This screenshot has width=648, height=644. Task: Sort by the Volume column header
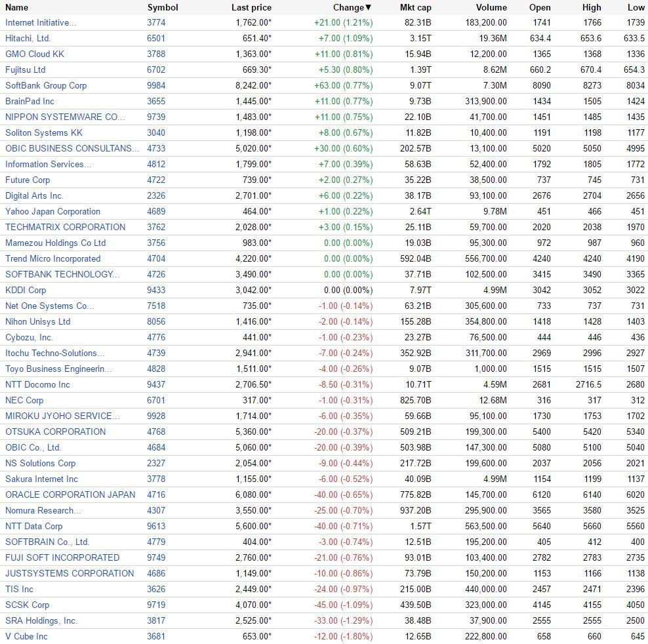click(491, 7)
